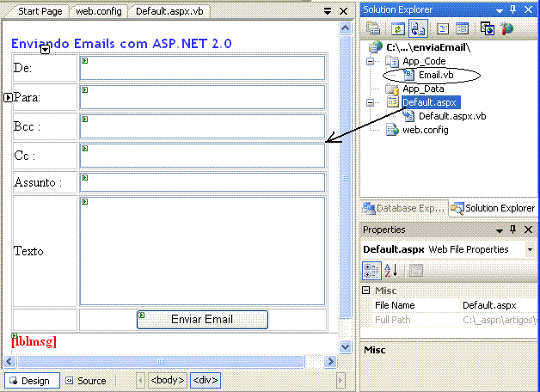Click the App_Data folder icon
540x392 pixels.
click(x=392, y=89)
